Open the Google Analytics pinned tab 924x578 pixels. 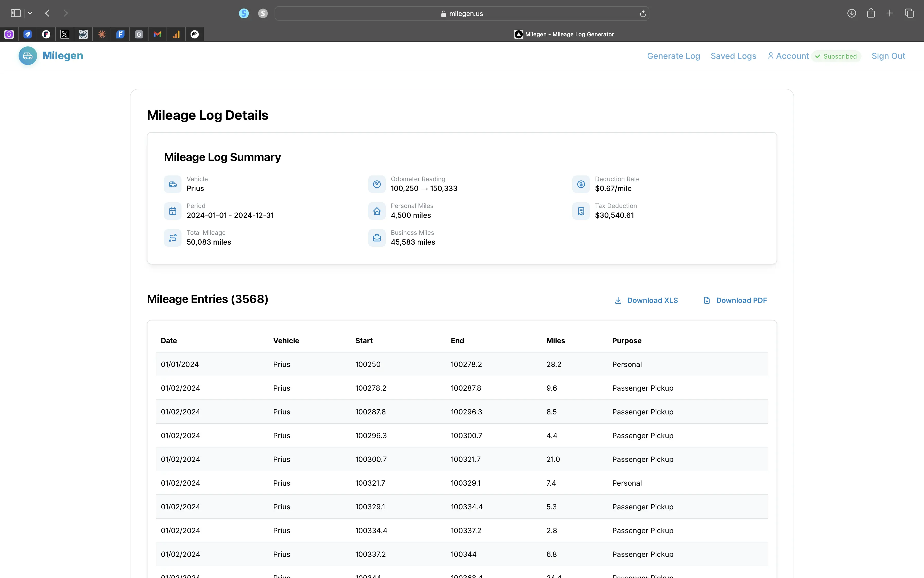tap(176, 34)
